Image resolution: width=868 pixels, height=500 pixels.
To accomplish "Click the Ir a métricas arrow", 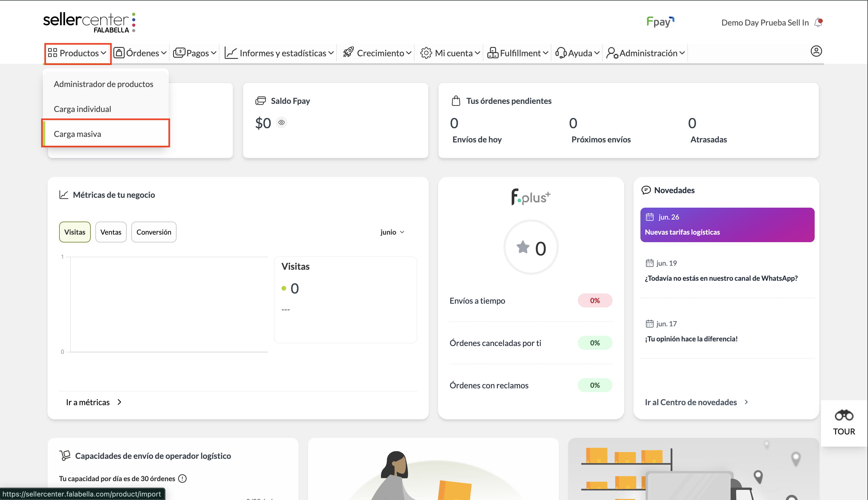I will tap(119, 402).
